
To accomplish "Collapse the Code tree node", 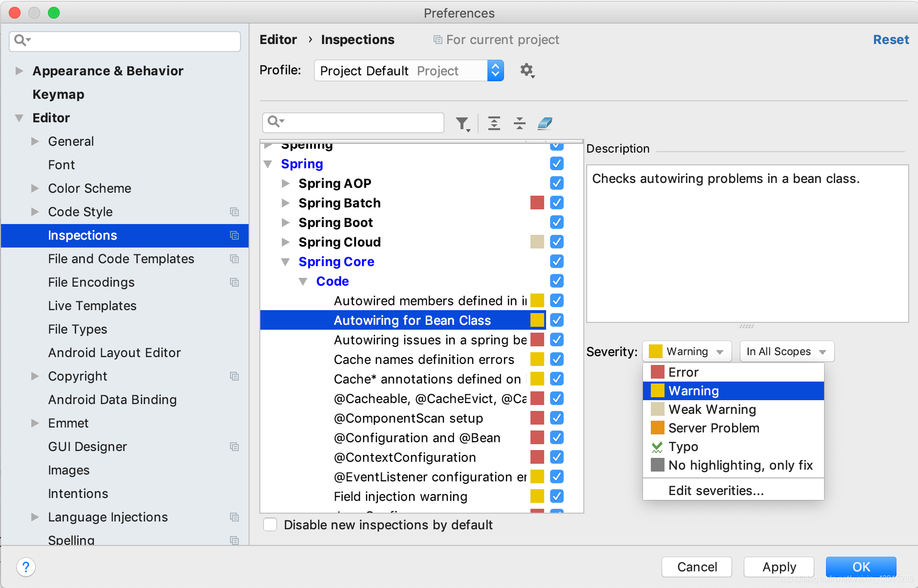I will pyautogui.click(x=303, y=282).
